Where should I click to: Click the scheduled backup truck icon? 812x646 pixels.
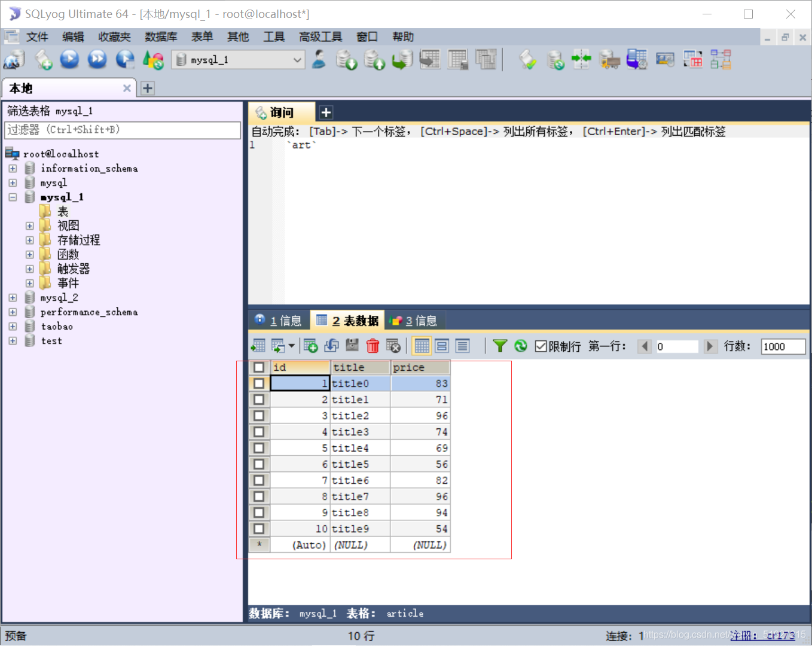(609, 60)
